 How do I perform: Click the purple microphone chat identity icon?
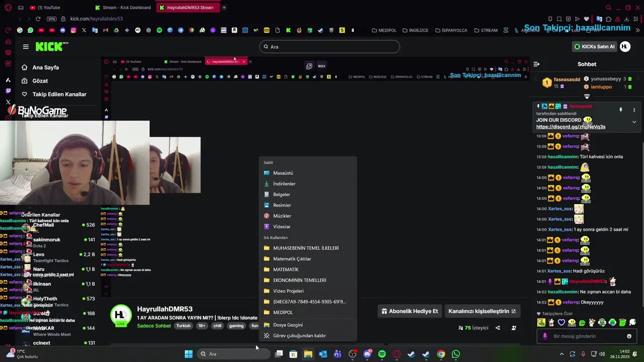click(x=544, y=336)
